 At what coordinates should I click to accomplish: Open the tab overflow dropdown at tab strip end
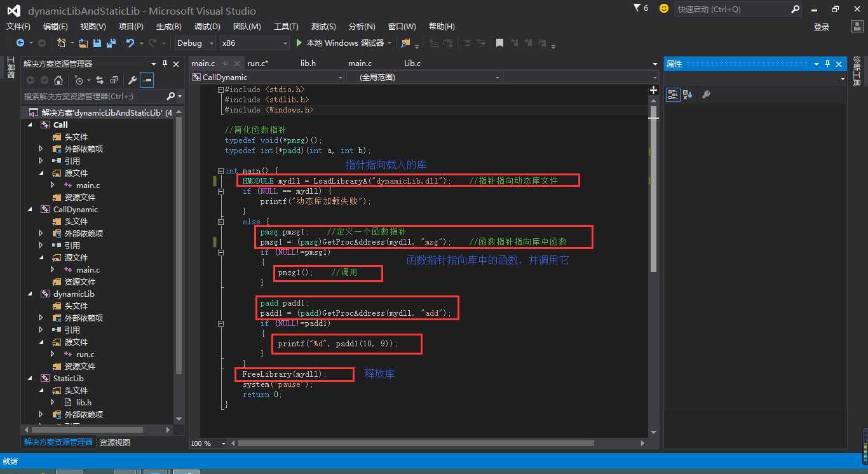[654, 64]
